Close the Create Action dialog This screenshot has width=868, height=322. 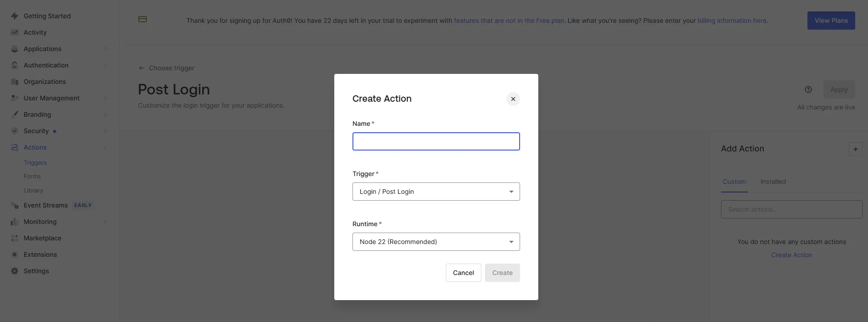[x=513, y=99]
